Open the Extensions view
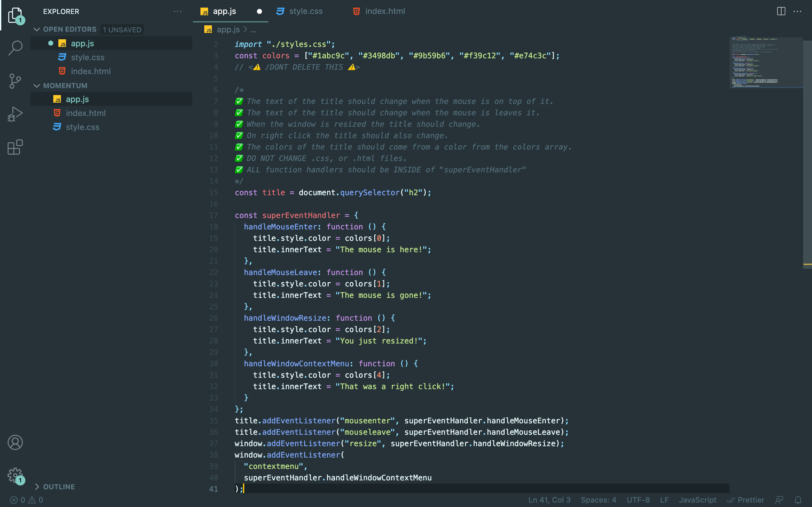Screen dimensions: 812x507 pos(15,147)
